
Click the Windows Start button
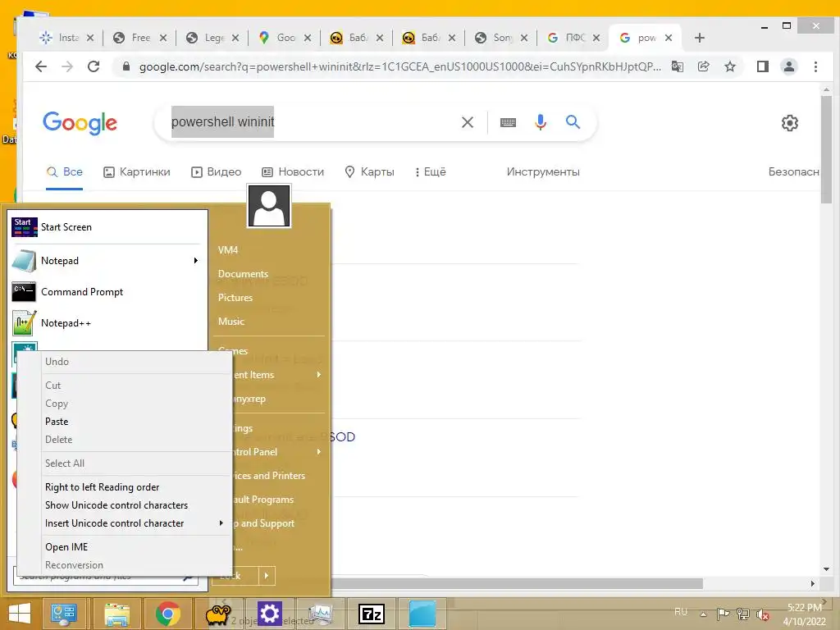click(20, 614)
